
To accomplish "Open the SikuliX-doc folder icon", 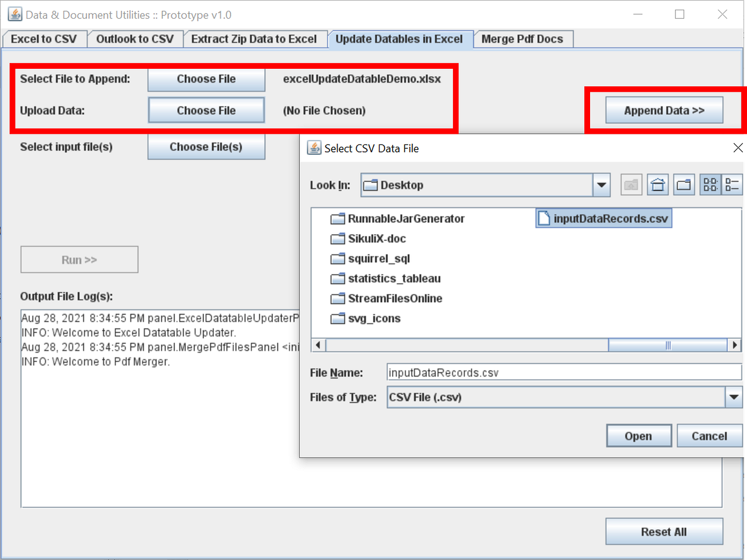I will [x=338, y=238].
